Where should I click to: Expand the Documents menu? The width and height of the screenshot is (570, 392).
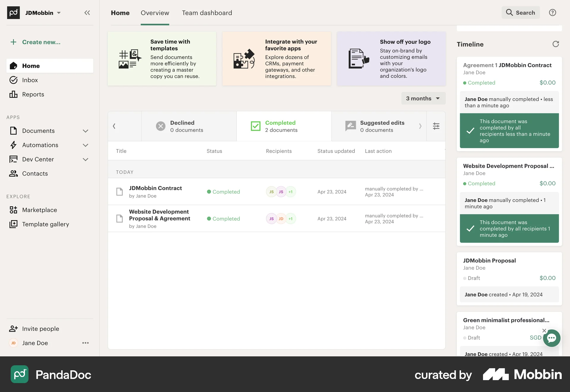(x=85, y=131)
